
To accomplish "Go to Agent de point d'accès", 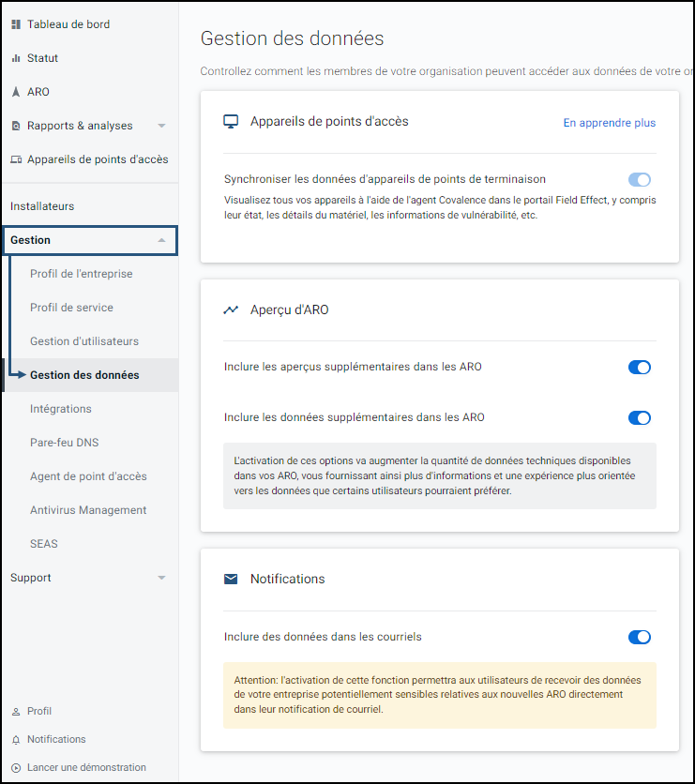I will [88, 476].
